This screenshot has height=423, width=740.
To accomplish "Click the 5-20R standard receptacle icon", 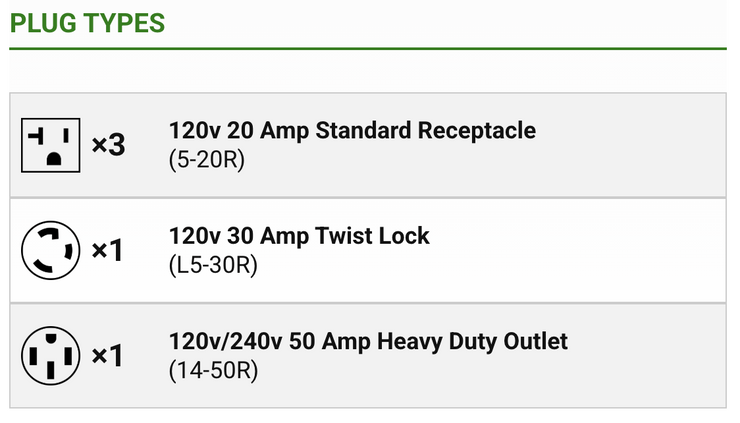I will click(x=50, y=145).
